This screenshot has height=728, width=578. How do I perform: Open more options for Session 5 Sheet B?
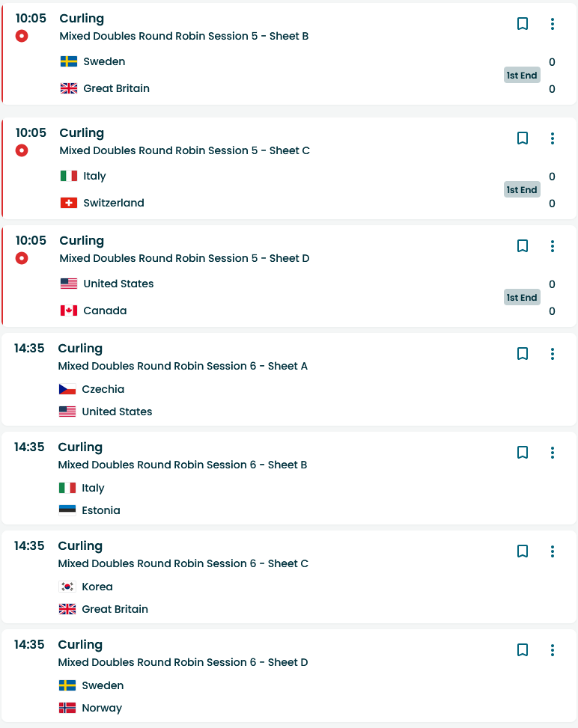tap(553, 24)
